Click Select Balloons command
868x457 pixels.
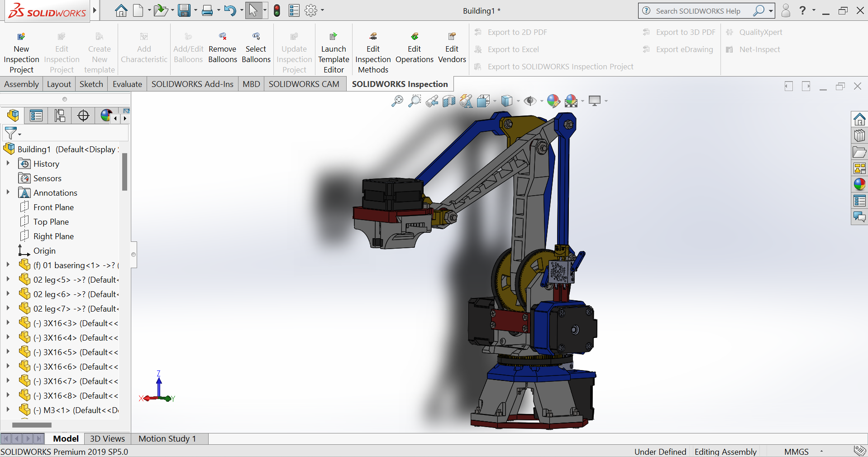pyautogui.click(x=256, y=48)
